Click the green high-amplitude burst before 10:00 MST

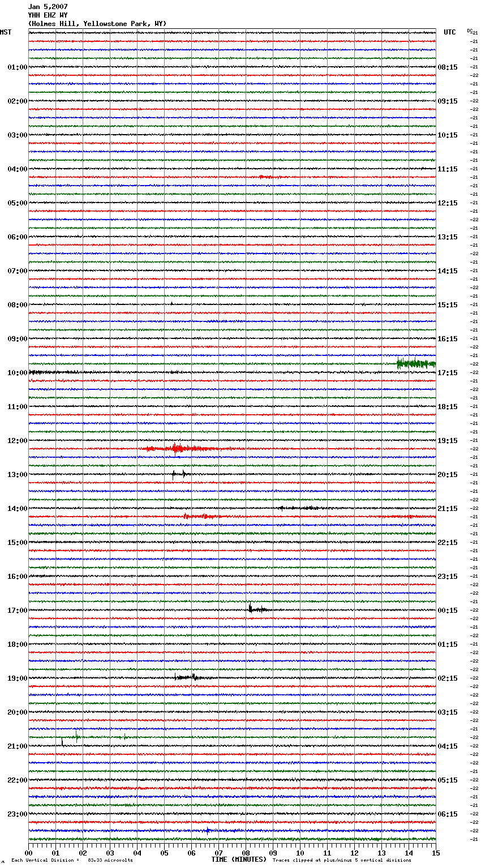tap(416, 364)
